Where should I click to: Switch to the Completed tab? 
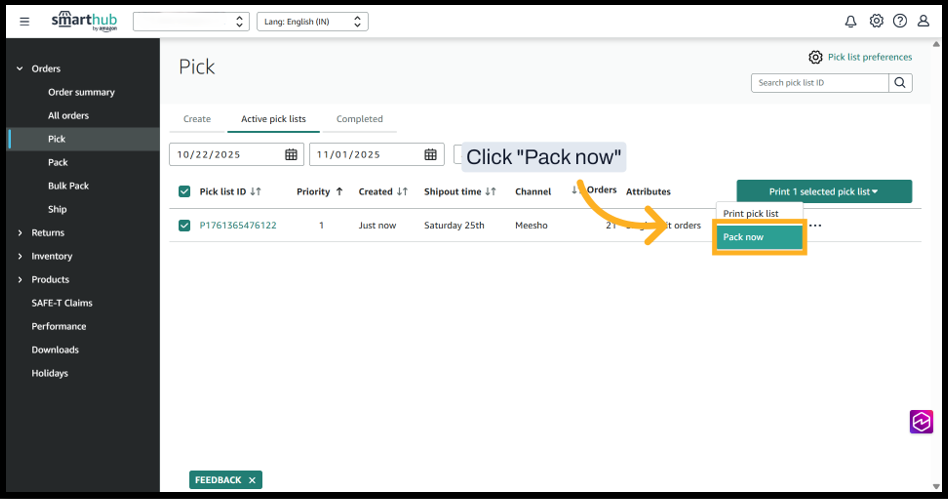[359, 119]
